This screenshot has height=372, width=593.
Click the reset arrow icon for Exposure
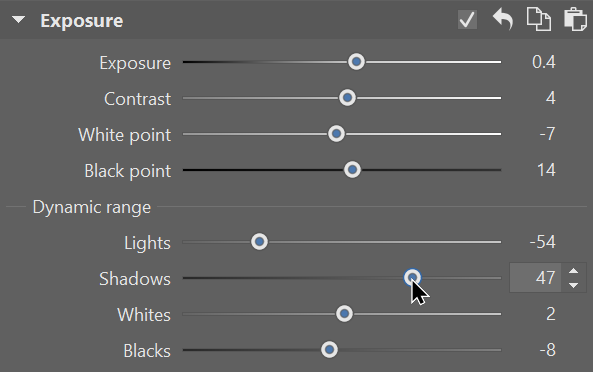pyautogui.click(x=503, y=19)
